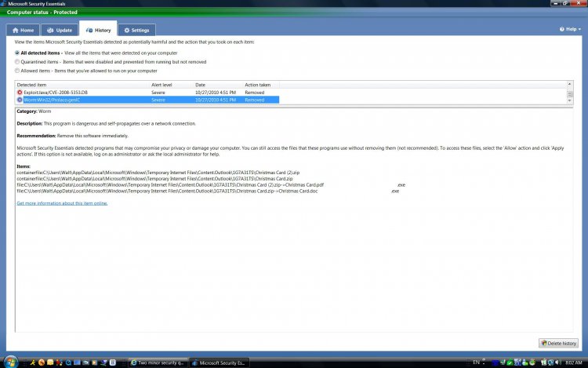The width and height of the screenshot is (588, 368).
Task: Click the blue Q quick launch icon
Action: pyautogui.click(x=68, y=363)
